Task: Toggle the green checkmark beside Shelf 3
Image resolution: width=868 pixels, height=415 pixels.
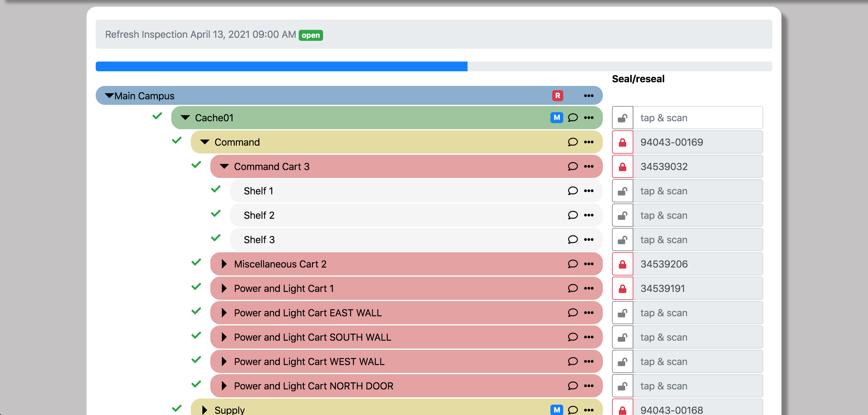Action: [x=216, y=238]
